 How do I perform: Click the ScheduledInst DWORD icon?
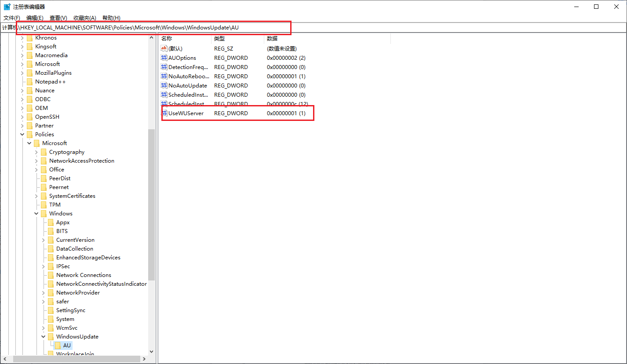tap(164, 95)
